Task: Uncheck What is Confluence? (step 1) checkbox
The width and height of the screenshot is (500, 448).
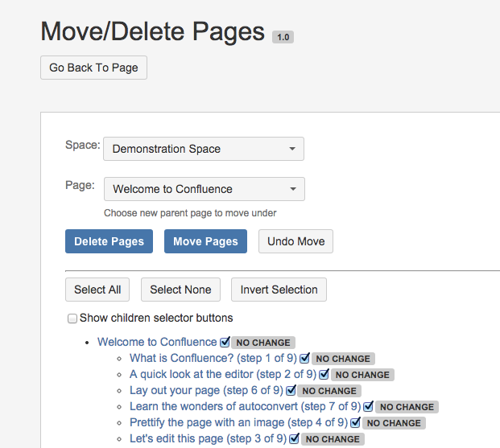Action: point(305,358)
